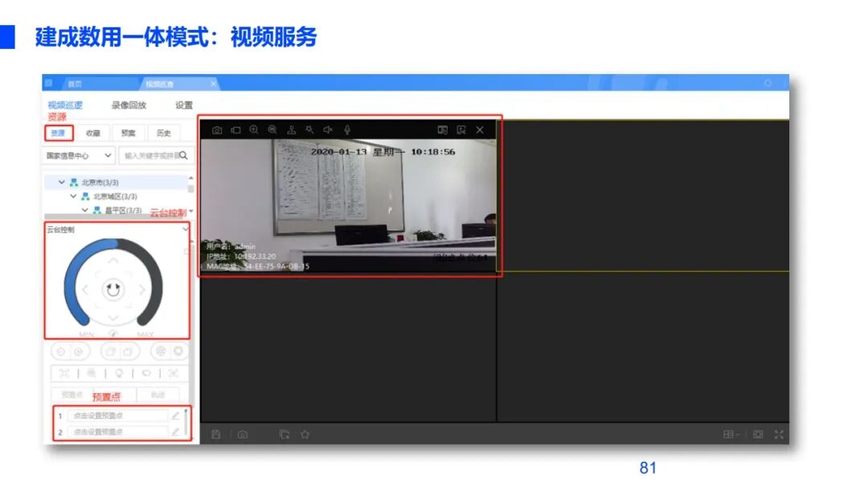Click the left button of the third PTZ pair
This screenshot has height=489, width=868.
[161, 351]
